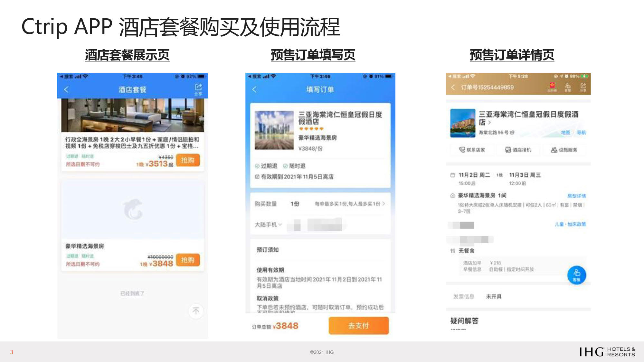
Task: Expand purchase limit row 每单最多买1份
Action: [350, 204]
